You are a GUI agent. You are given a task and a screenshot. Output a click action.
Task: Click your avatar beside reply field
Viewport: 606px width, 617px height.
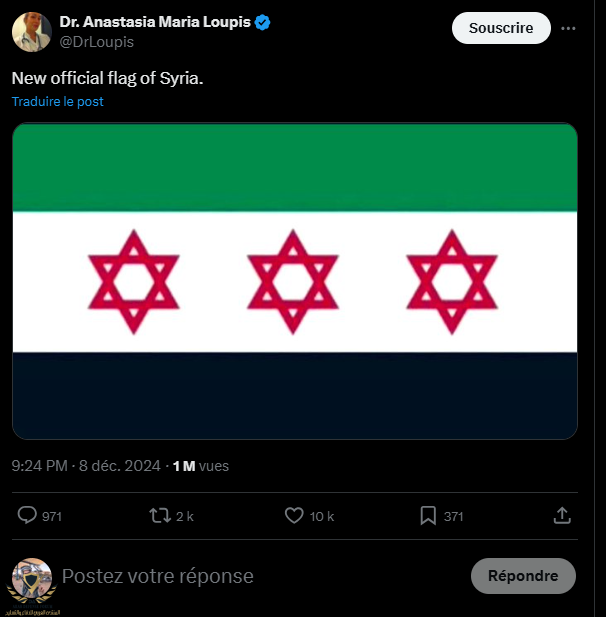click(x=32, y=578)
